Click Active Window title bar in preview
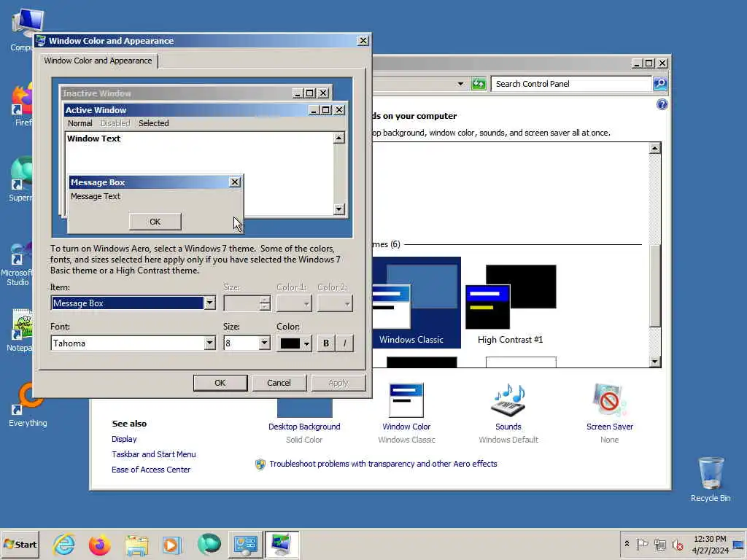Image resolution: width=747 pixels, height=560 pixels. click(186, 110)
